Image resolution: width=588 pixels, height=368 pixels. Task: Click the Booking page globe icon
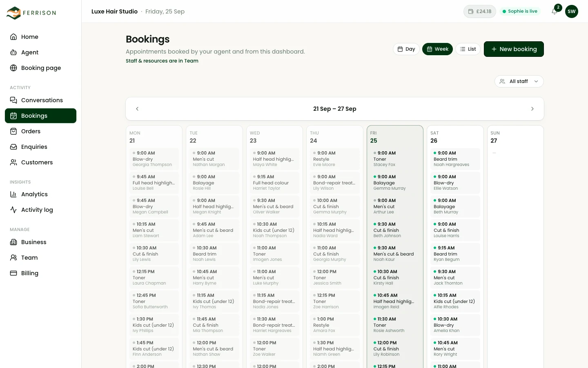[13, 68]
